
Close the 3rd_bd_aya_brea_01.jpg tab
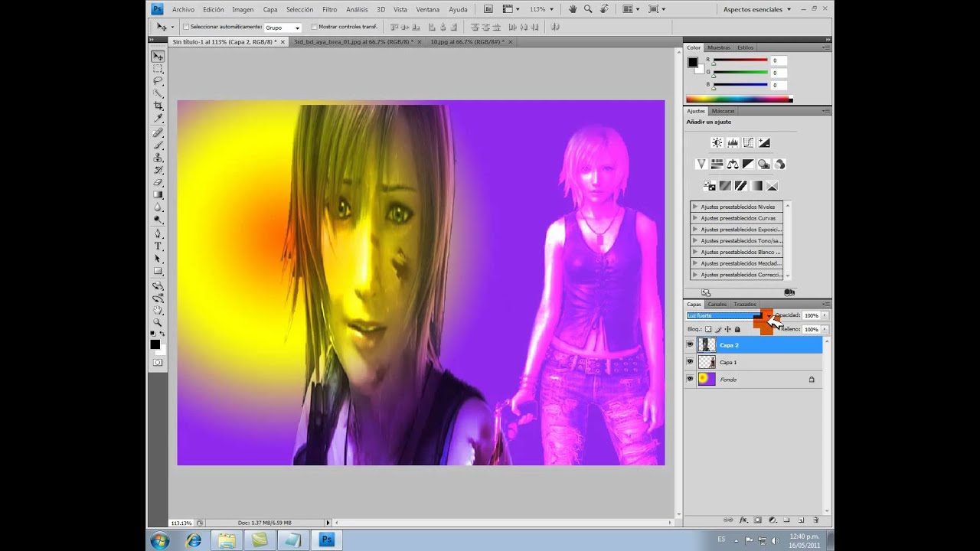[x=420, y=42]
